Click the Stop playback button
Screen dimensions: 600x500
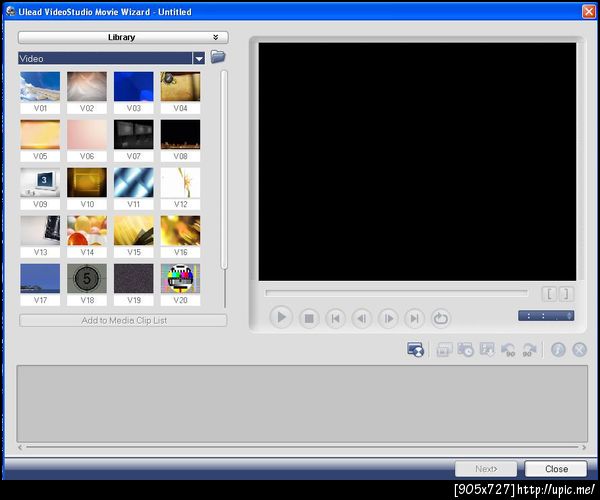click(309, 318)
